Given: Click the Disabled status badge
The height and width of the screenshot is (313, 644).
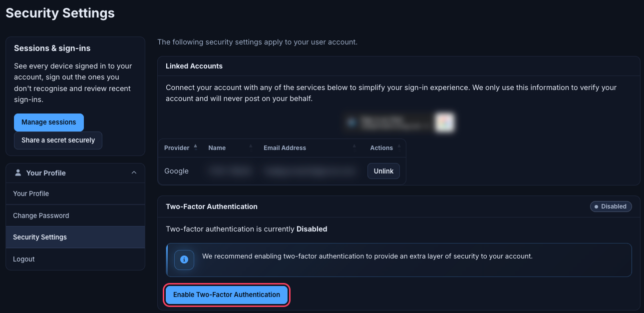Looking at the screenshot, I should pos(611,206).
